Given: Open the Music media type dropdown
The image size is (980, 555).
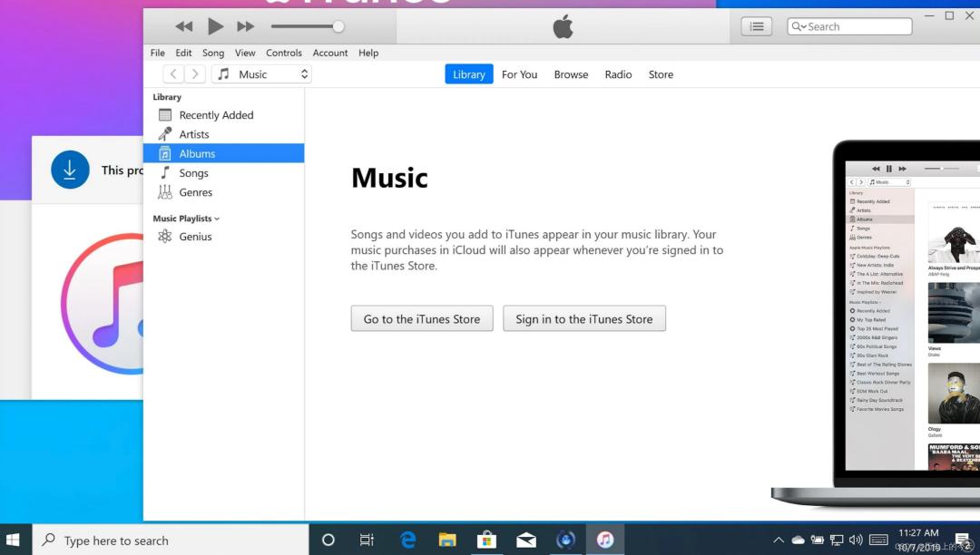Looking at the screenshot, I should pyautogui.click(x=262, y=73).
